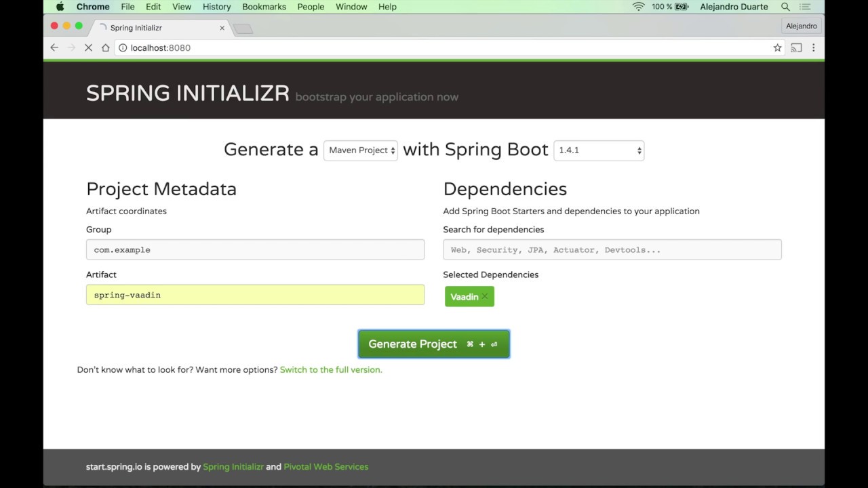This screenshot has height=488, width=868.
Task: Open the Maven Project type dropdown
Action: [361, 150]
